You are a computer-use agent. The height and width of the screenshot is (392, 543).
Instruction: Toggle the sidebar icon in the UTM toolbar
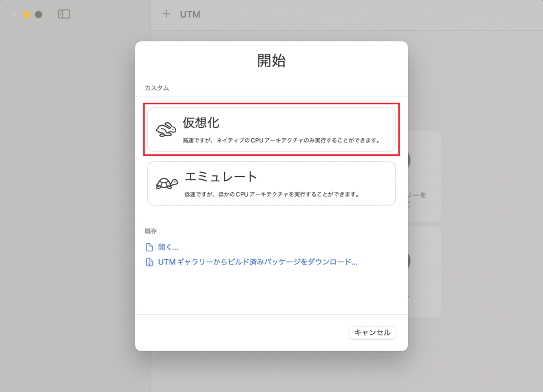pyautogui.click(x=64, y=14)
